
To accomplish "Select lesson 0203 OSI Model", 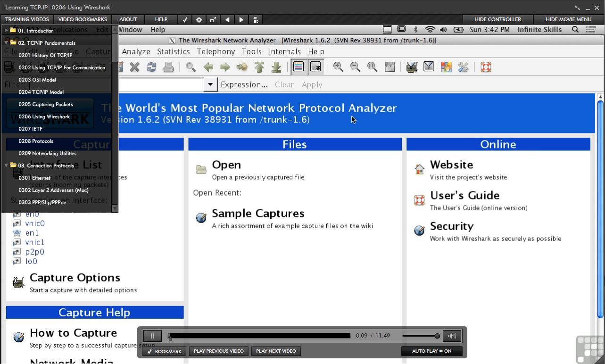I will pyautogui.click(x=37, y=80).
